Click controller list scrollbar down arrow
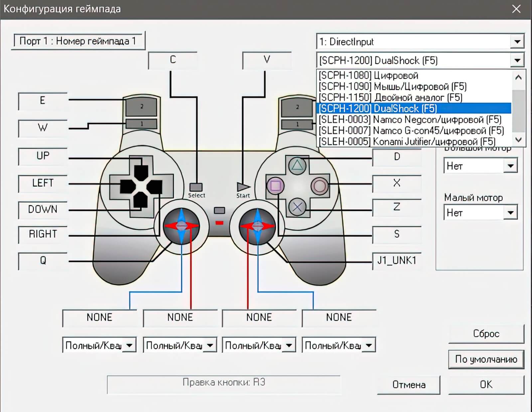This screenshot has width=532, height=412. [518, 140]
